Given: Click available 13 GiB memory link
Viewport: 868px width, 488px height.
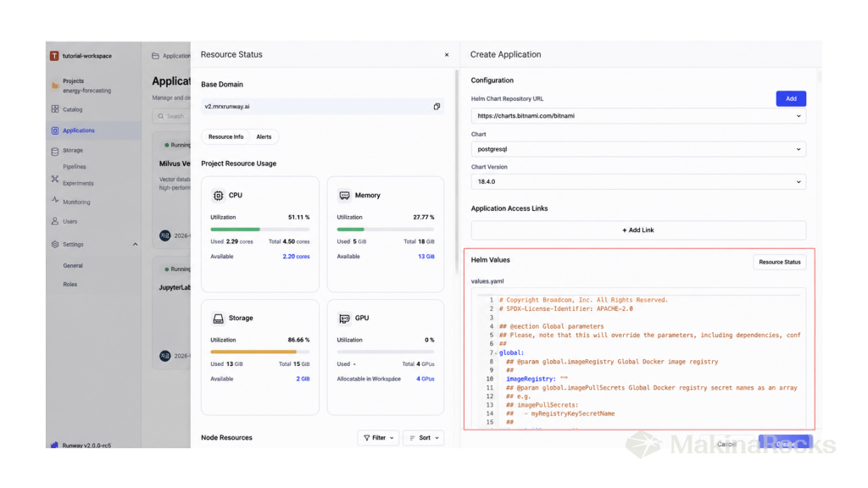Looking at the screenshot, I should [426, 257].
